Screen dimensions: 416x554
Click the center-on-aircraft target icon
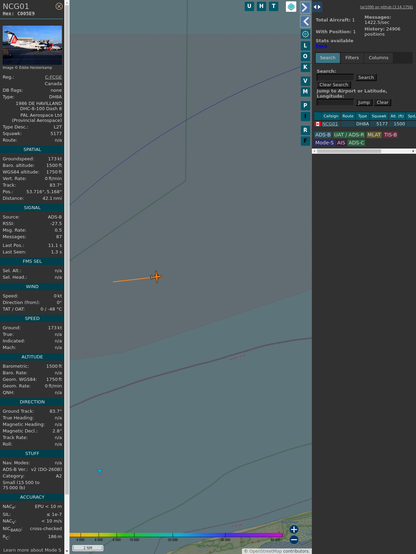coord(305,34)
